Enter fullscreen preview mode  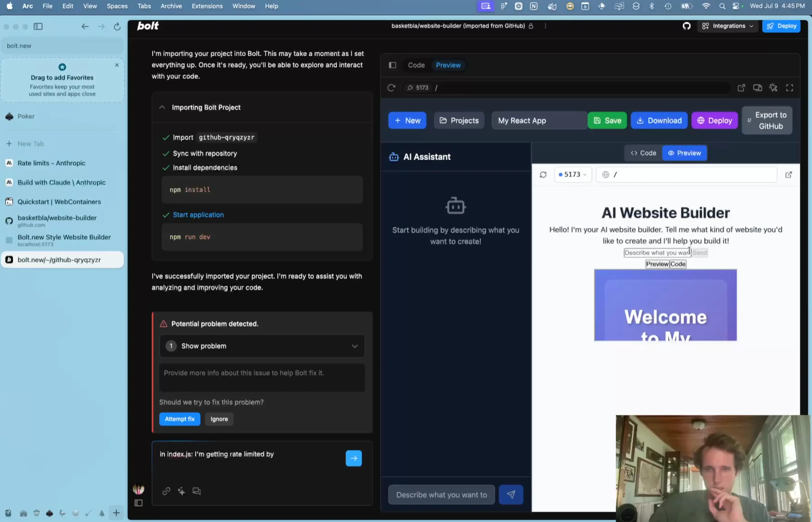click(x=790, y=88)
